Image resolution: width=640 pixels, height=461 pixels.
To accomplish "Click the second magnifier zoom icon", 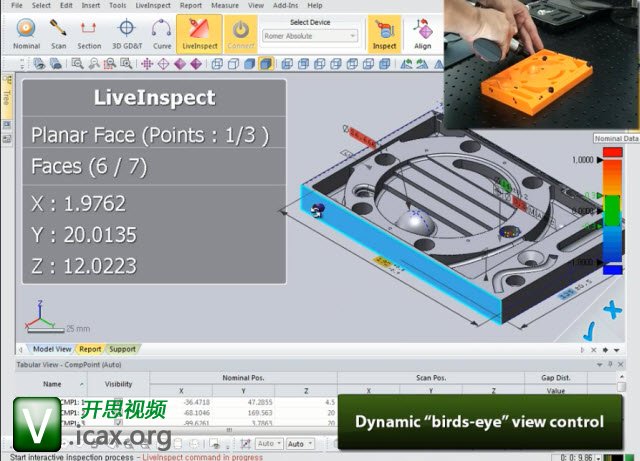I will (x=94, y=64).
